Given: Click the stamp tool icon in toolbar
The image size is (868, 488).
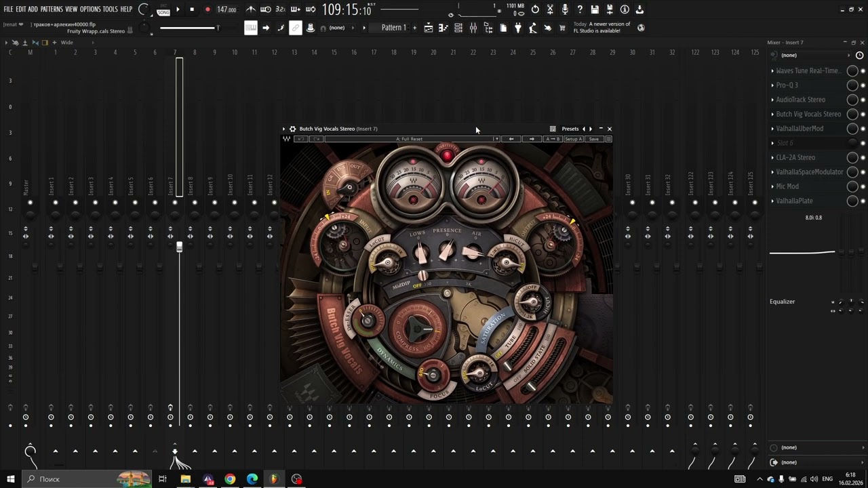Looking at the screenshot, I should (x=311, y=28).
